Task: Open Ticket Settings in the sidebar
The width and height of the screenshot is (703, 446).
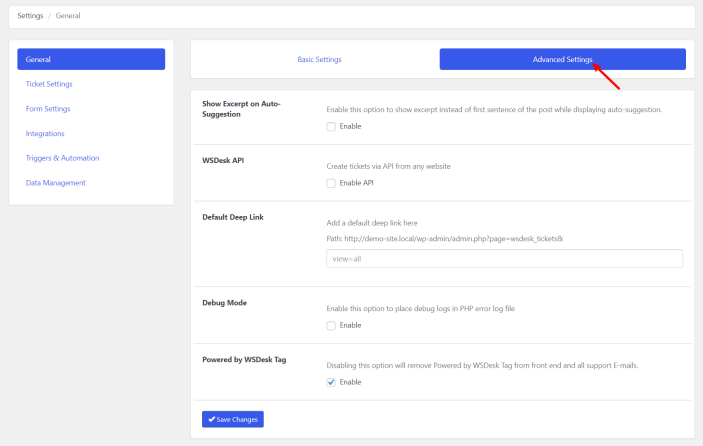Action: pos(49,84)
